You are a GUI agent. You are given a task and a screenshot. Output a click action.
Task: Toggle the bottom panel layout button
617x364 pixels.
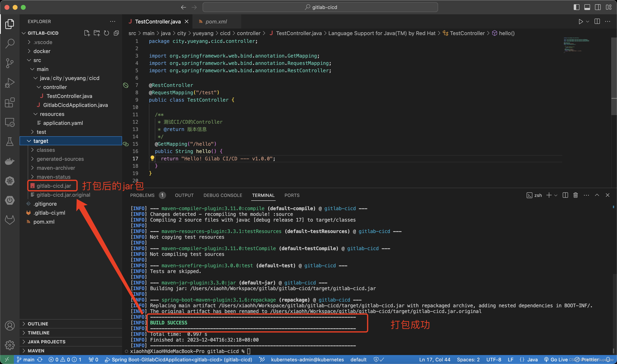click(x=587, y=7)
